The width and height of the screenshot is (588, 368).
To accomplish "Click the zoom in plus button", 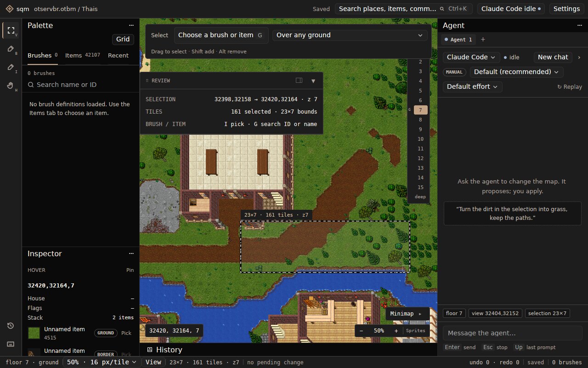I will coord(396,331).
